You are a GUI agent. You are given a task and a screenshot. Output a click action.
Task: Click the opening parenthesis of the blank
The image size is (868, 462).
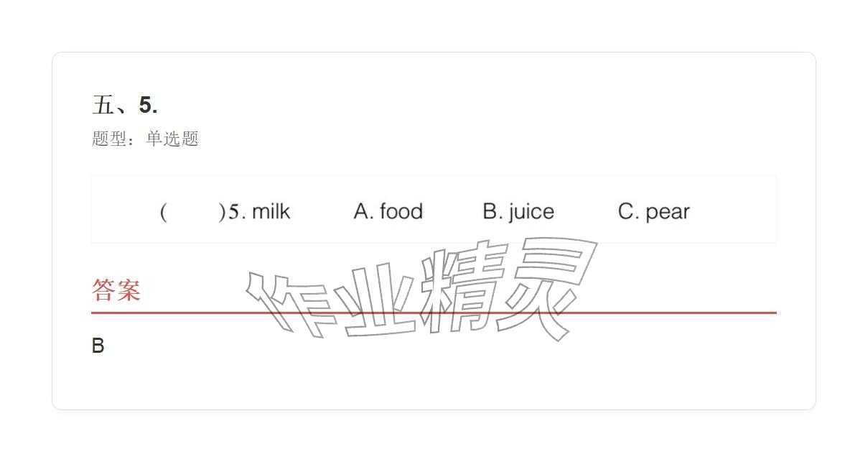pos(164,212)
